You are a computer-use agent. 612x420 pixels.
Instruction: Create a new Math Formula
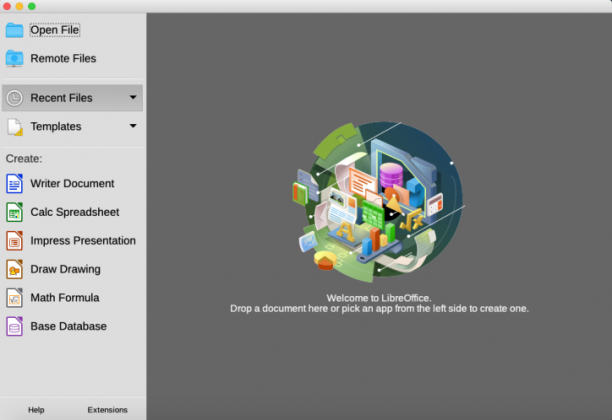coord(65,297)
